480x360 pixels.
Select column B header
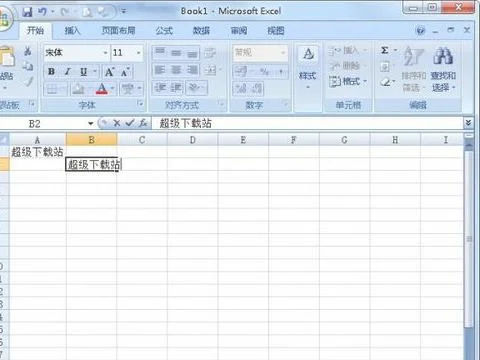(x=91, y=140)
